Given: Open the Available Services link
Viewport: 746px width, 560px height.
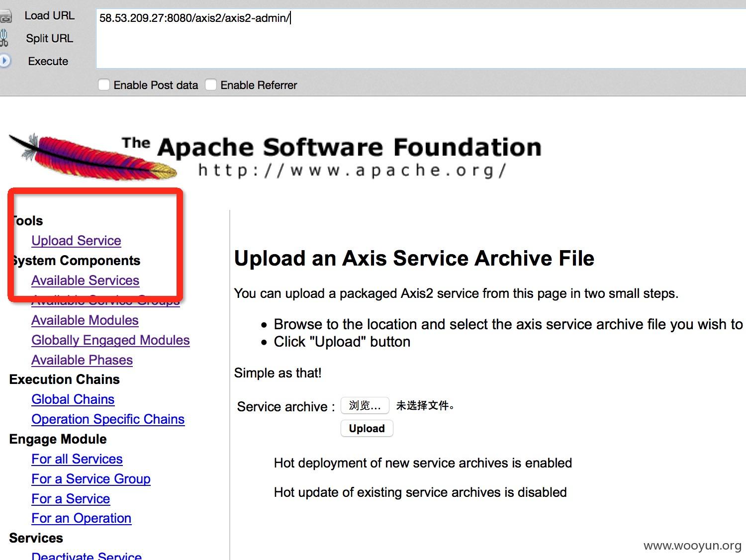Looking at the screenshot, I should click(85, 280).
